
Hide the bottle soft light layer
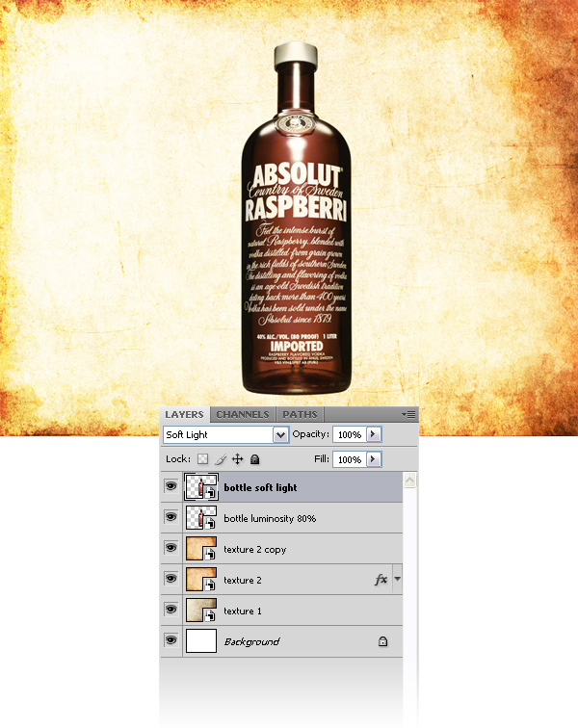pos(171,486)
